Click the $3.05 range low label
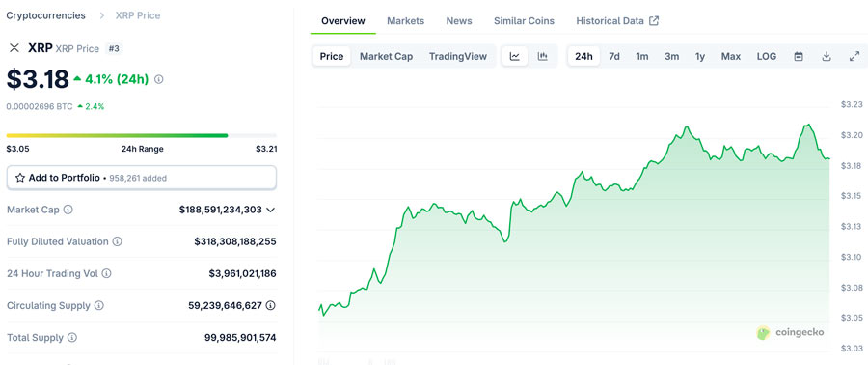Image resolution: width=868 pixels, height=365 pixels. [x=17, y=149]
